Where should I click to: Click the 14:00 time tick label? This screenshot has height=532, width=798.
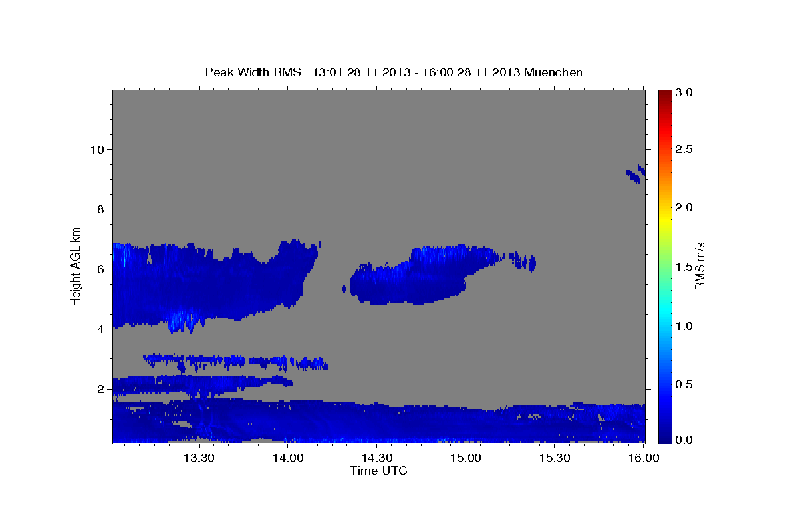(288, 458)
